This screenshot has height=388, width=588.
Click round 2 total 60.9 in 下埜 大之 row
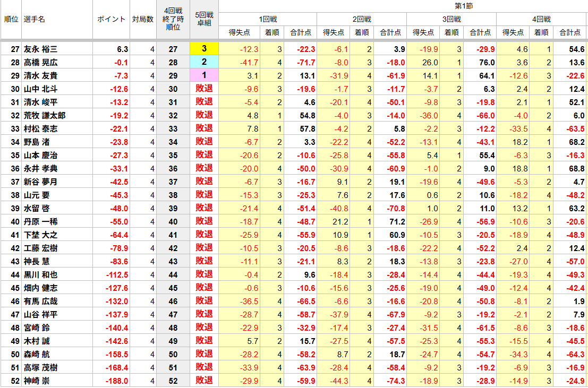pos(397,235)
